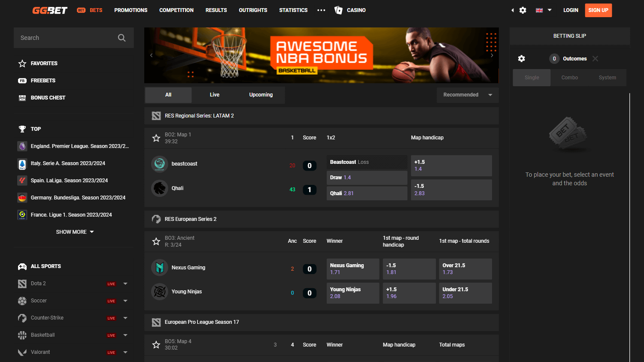Expand Show More top leagues
This screenshot has height=362, width=644.
(x=75, y=232)
